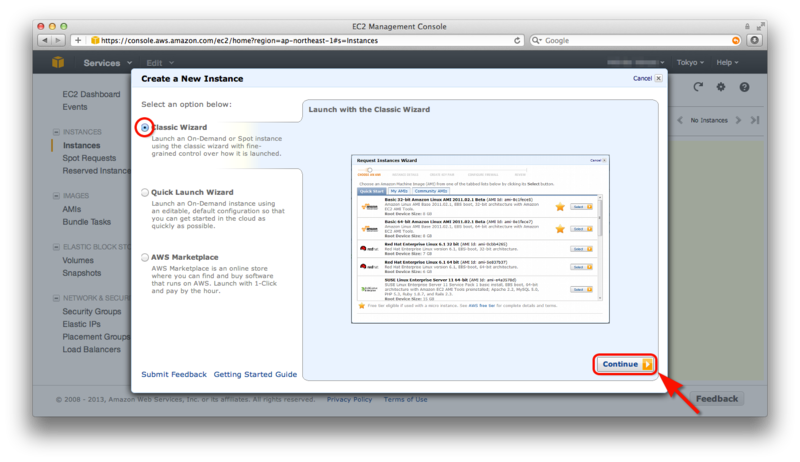Screen dimensions: 800x462
Task: Go to previous instances page arrow
Action: coord(680,120)
